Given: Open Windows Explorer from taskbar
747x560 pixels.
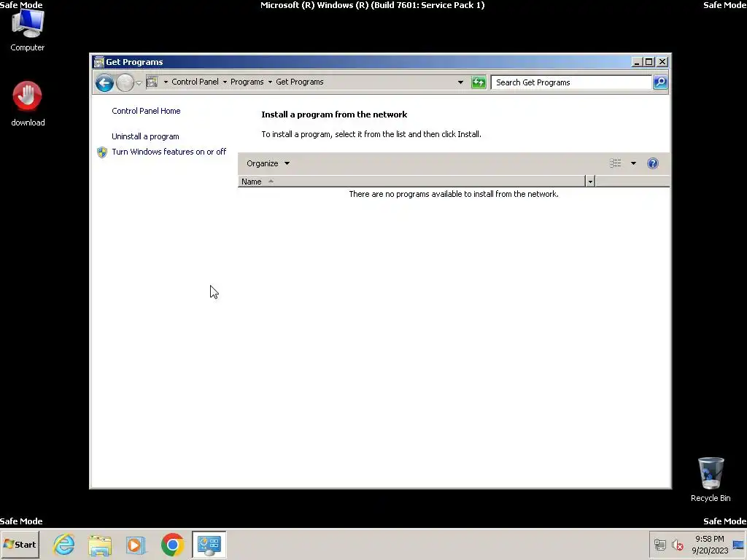Looking at the screenshot, I should pyautogui.click(x=100, y=545).
